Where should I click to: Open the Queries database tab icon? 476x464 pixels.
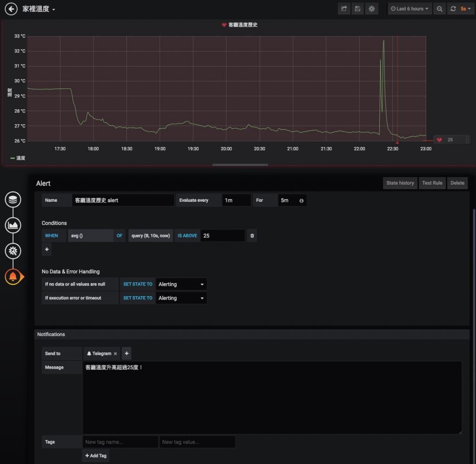(x=13, y=200)
